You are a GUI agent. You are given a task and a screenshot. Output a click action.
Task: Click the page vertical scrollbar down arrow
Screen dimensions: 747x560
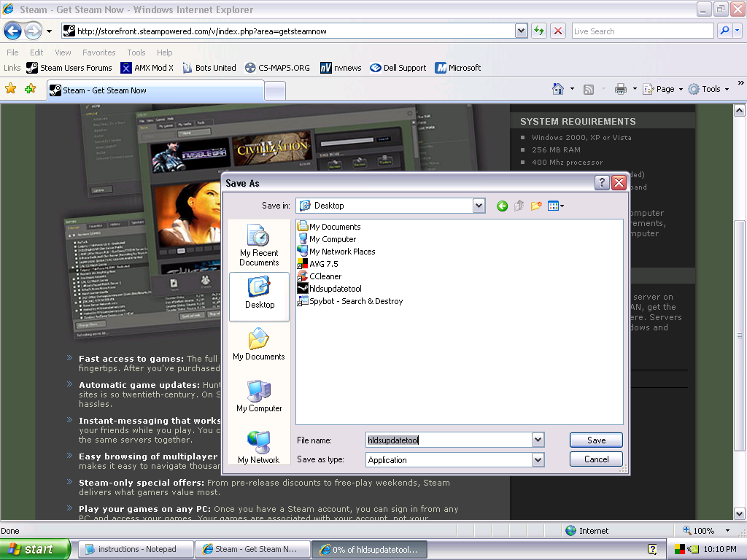point(740,513)
